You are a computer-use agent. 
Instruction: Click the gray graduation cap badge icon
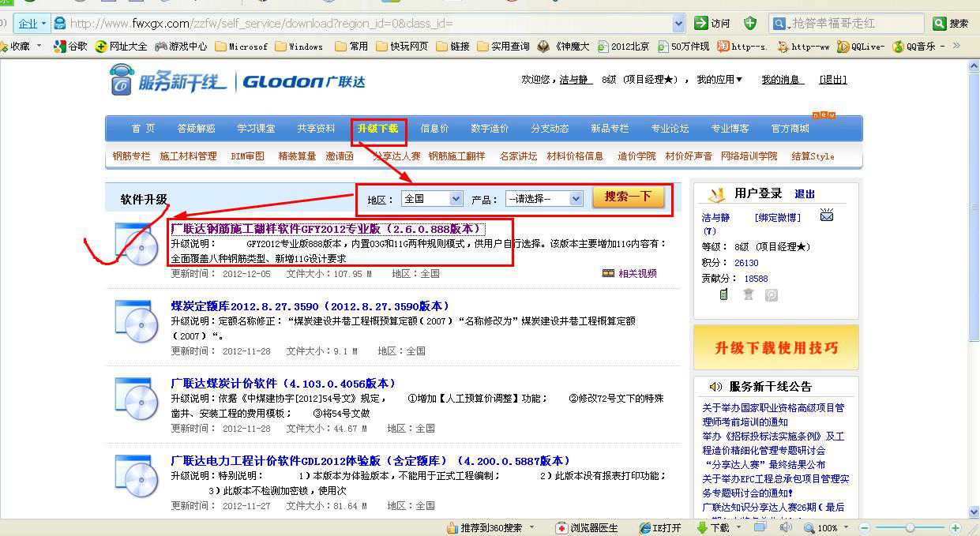click(x=748, y=294)
